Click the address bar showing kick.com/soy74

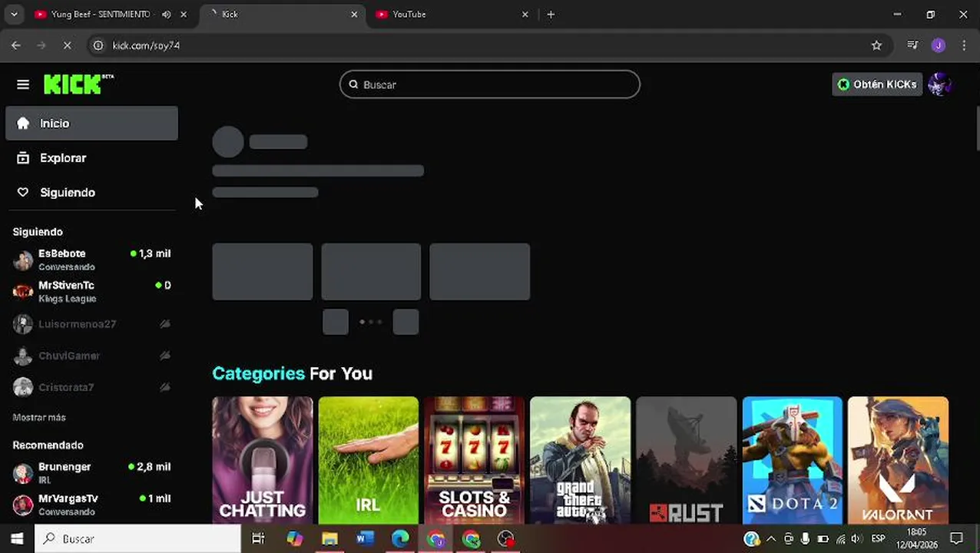(x=492, y=45)
